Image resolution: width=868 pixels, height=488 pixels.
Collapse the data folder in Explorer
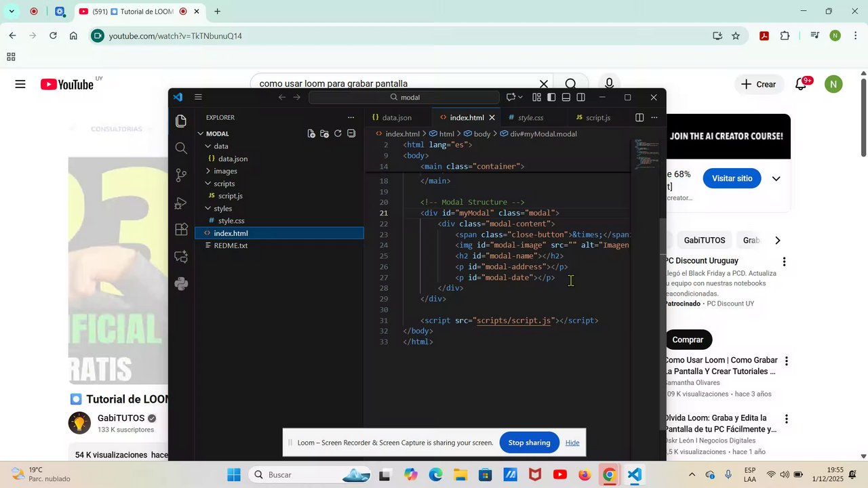(x=208, y=146)
